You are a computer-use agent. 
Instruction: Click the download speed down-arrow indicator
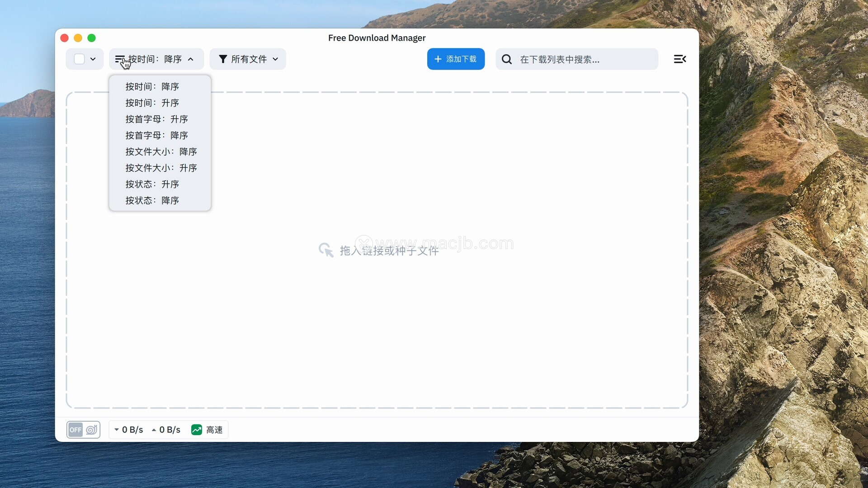coord(117,430)
